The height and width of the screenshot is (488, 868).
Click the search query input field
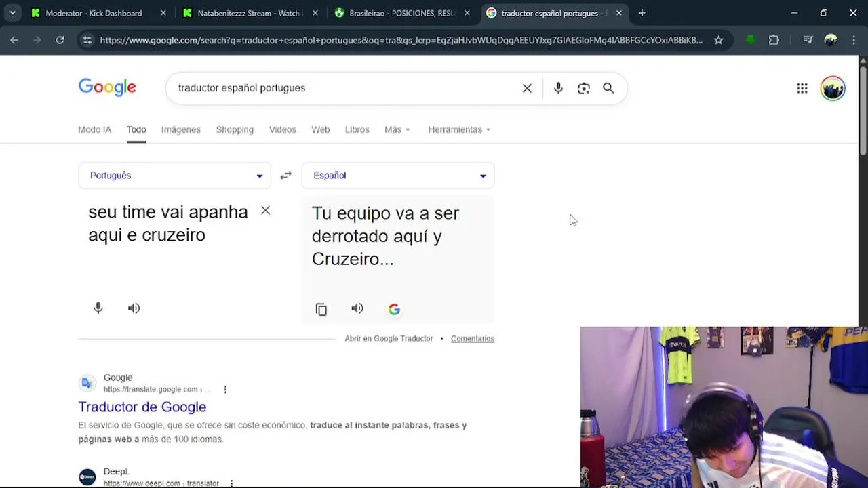(x=346, y=88)
